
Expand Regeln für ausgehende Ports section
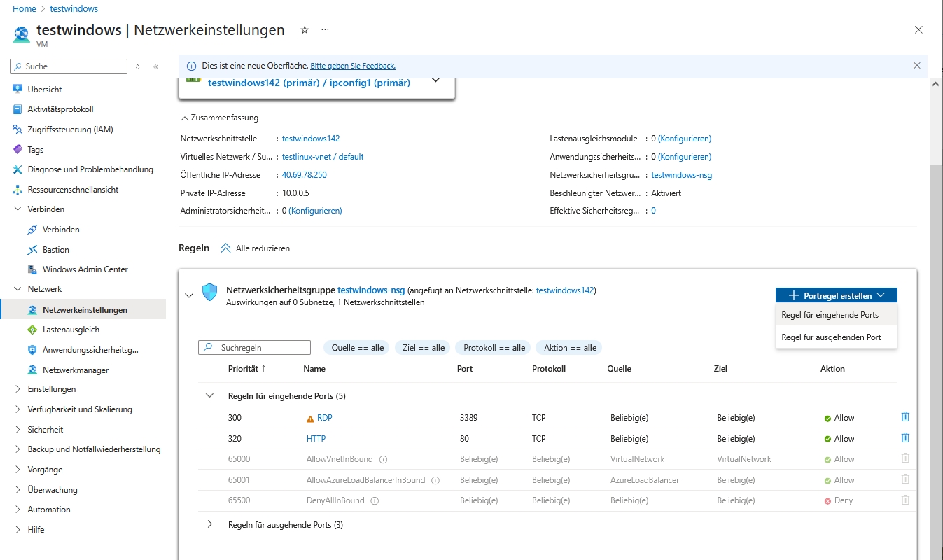coord(209,524)
